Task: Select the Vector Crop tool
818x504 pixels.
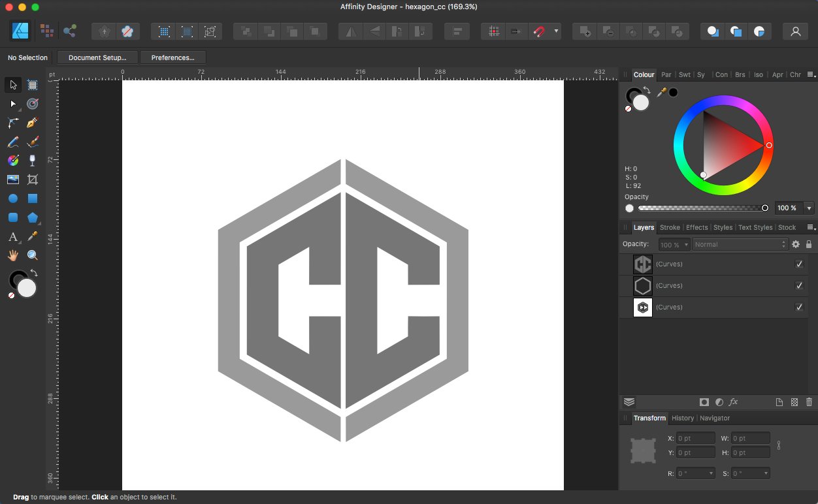Action: pos(32,179)
